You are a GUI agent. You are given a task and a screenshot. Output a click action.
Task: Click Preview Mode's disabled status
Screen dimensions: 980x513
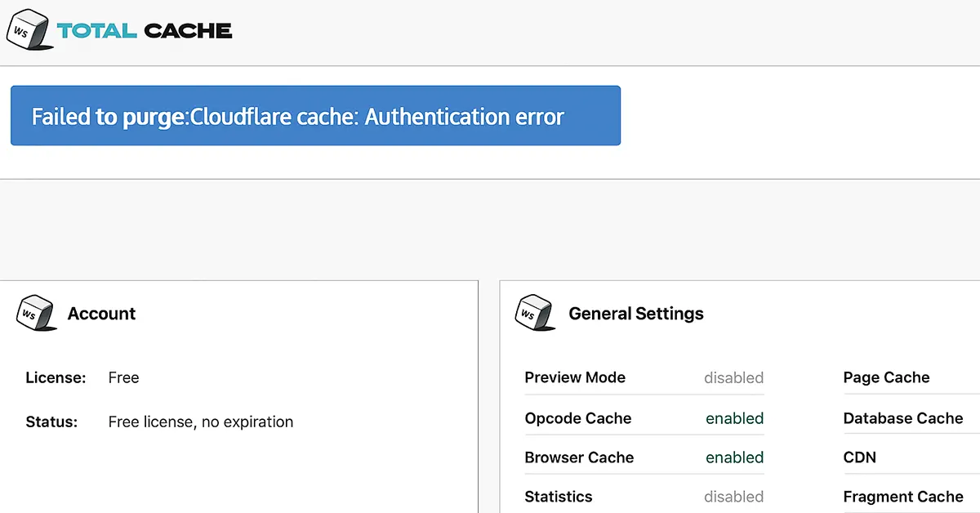(x=734, y=377)
